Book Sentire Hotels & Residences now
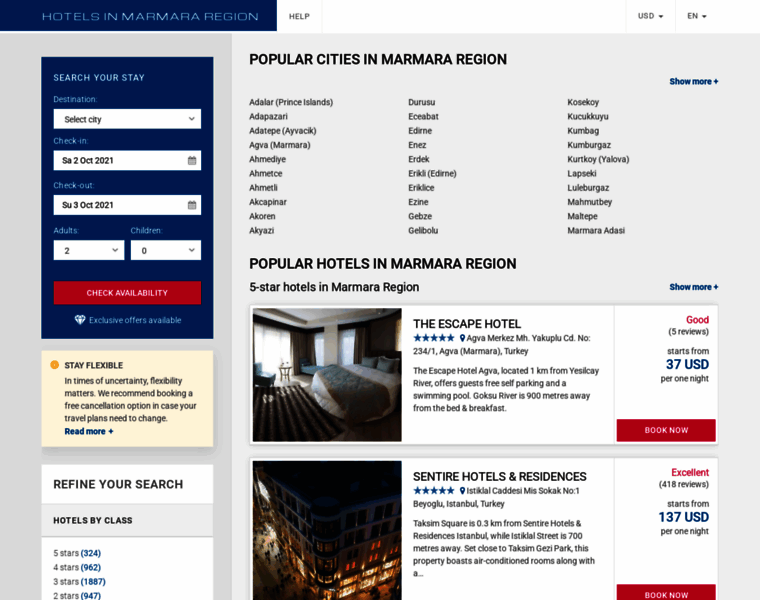This screenshot has width=760, height=600. coord(666,593)
